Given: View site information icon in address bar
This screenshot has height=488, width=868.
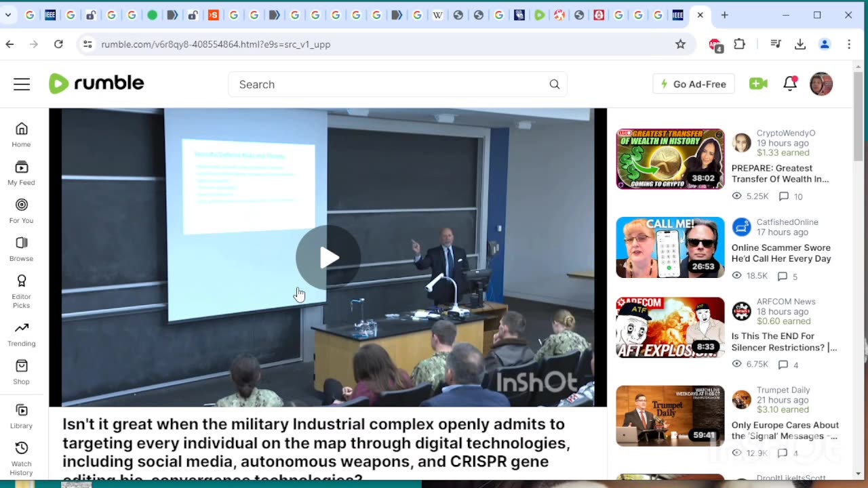Looking at the screenshot, I should click(87, 44).
